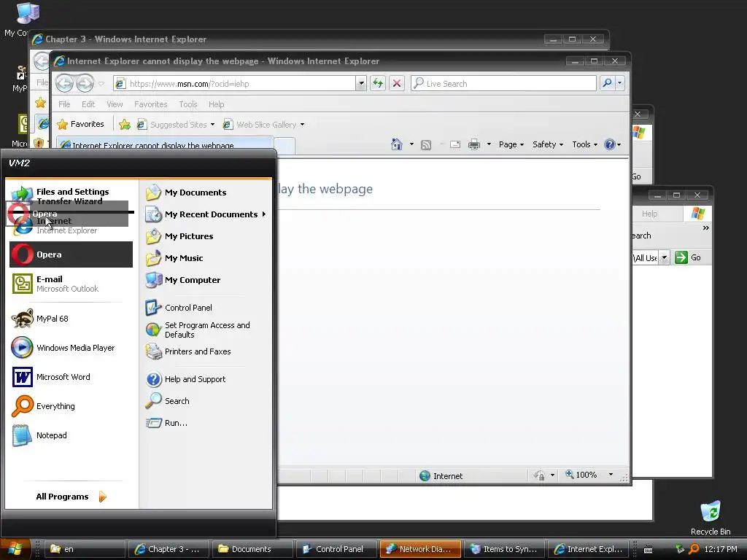
Task: Open the Safety menu dropdown
Action: (x=548, y=144)
